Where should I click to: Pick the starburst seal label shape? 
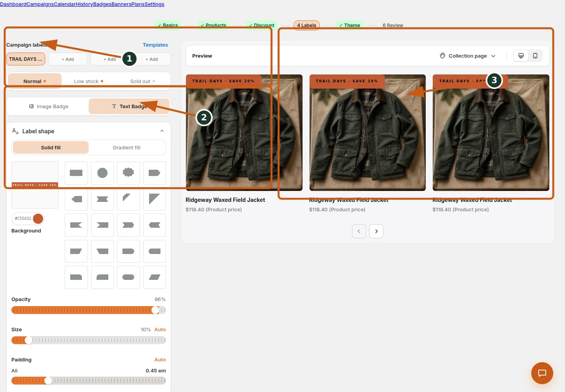(128, 173)
